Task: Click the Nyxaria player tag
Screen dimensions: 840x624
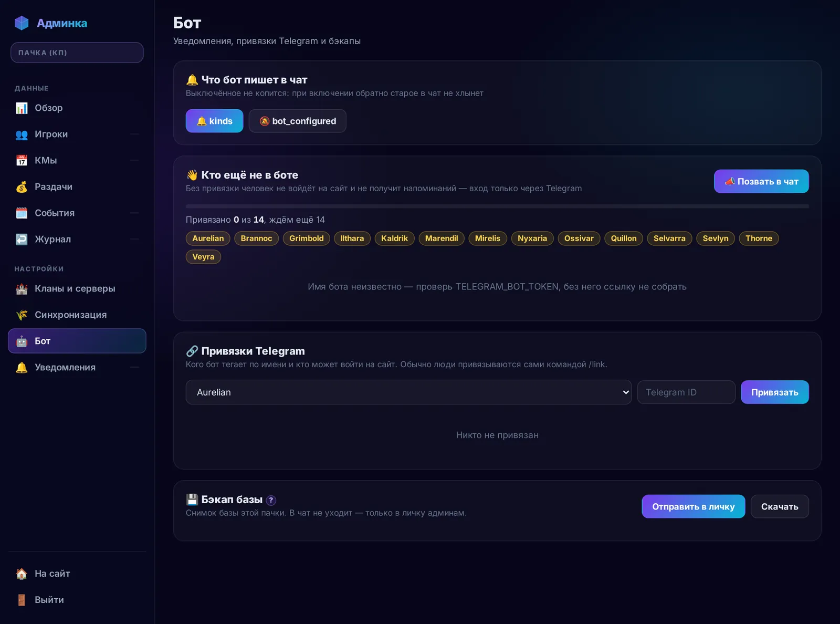Action: point(532,238)
